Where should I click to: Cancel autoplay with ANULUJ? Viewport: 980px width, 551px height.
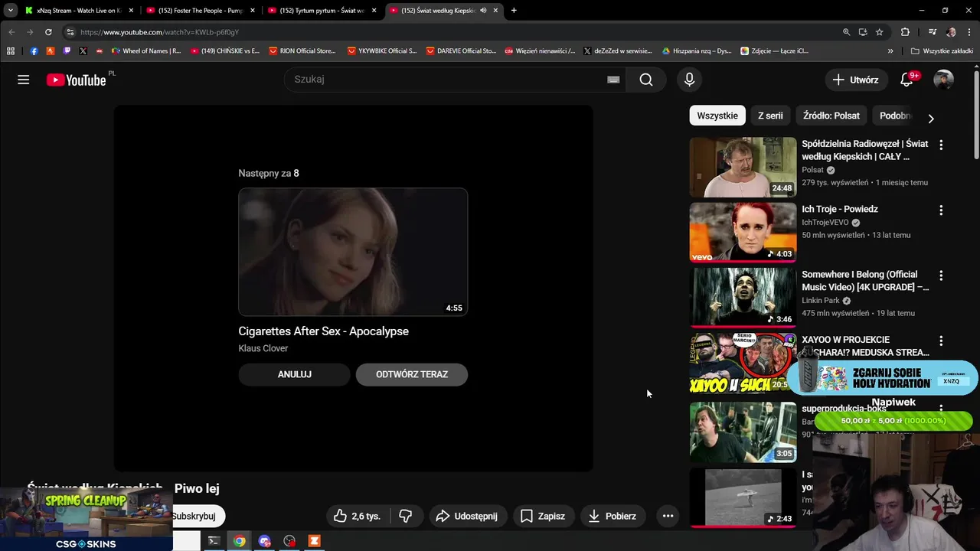(294, 374)
